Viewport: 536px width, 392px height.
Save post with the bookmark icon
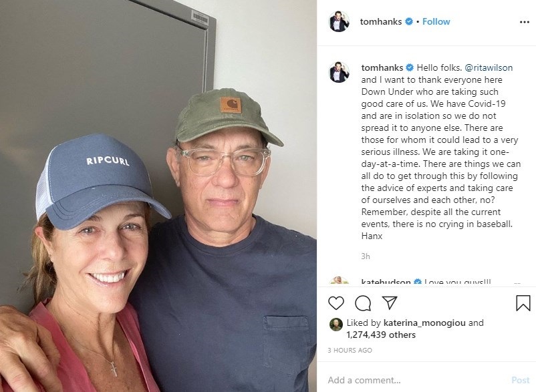[x=523, y=303]
